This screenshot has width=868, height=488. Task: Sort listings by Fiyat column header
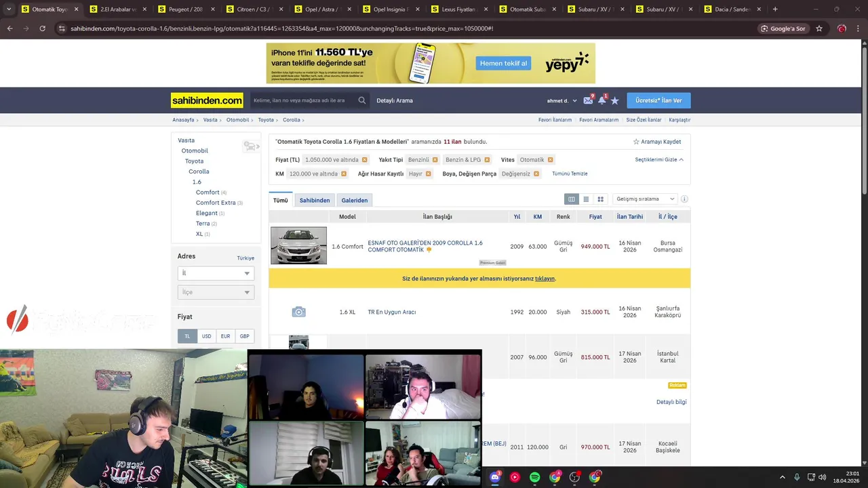595,217
